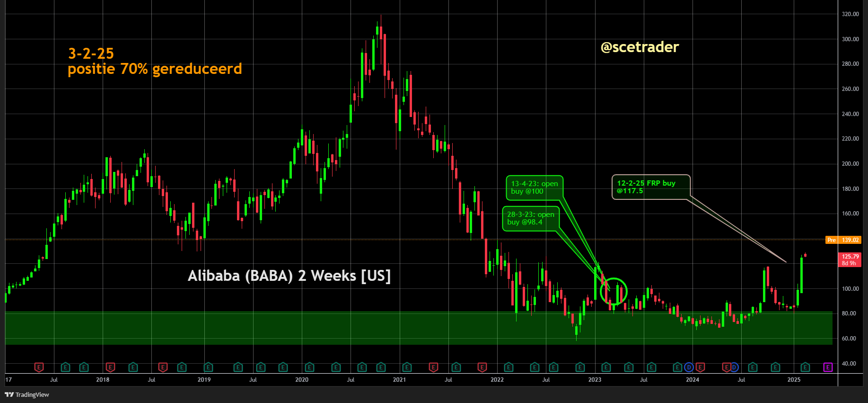
Task: Click the green earnings marker for August 2020
Action: coord(362,367)
